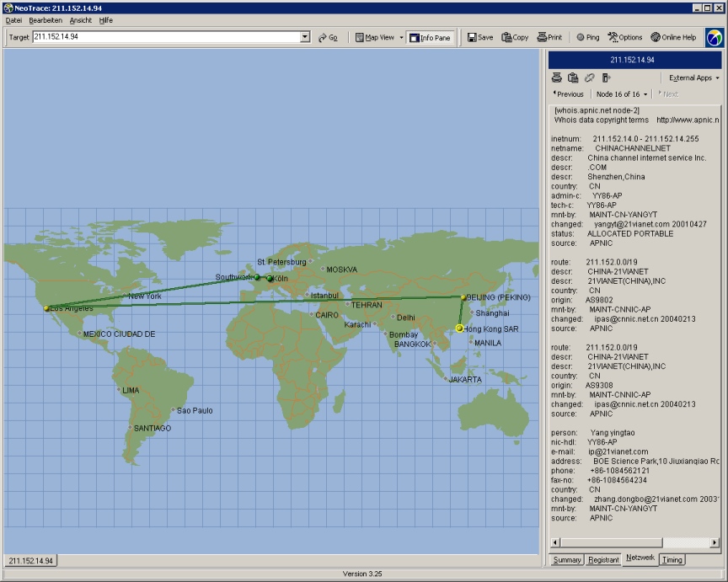728x582 pixels.
Task: Click the Go button next to Target
Action: coord(328,37)
